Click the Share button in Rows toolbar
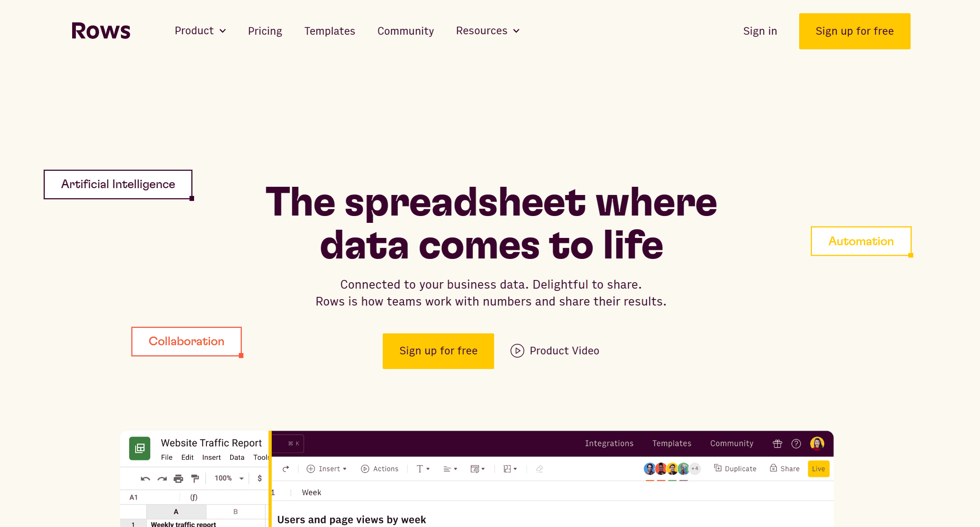980x527 pixels. click(x=785, y=469)
